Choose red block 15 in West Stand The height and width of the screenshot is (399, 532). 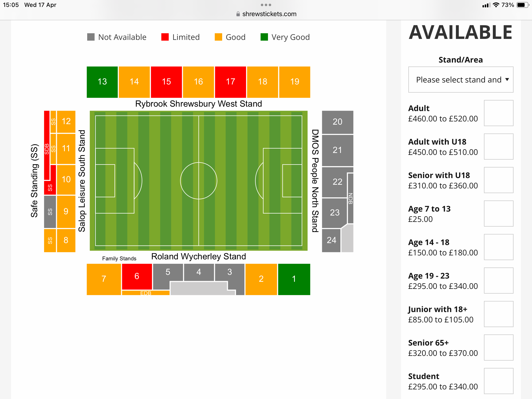point(166,82)
